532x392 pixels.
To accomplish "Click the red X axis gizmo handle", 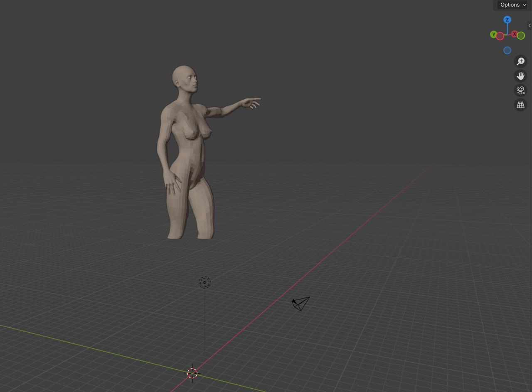I will [515, 34].
